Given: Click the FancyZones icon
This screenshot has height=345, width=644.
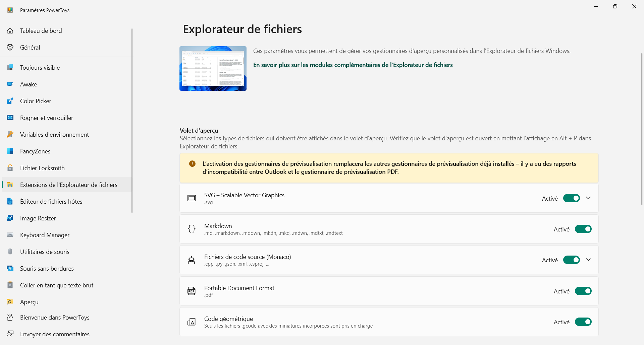Looking at the screenshot, I should [10, 151].
